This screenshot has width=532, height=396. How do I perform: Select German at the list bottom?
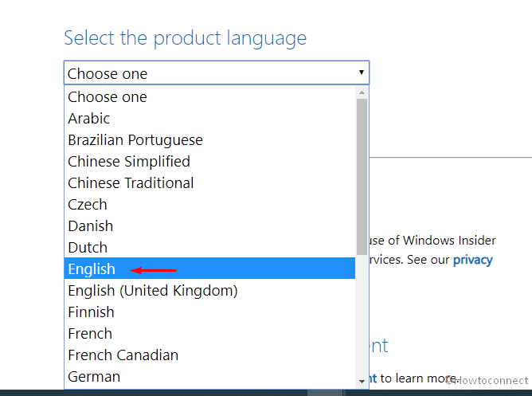click(209, 376)
